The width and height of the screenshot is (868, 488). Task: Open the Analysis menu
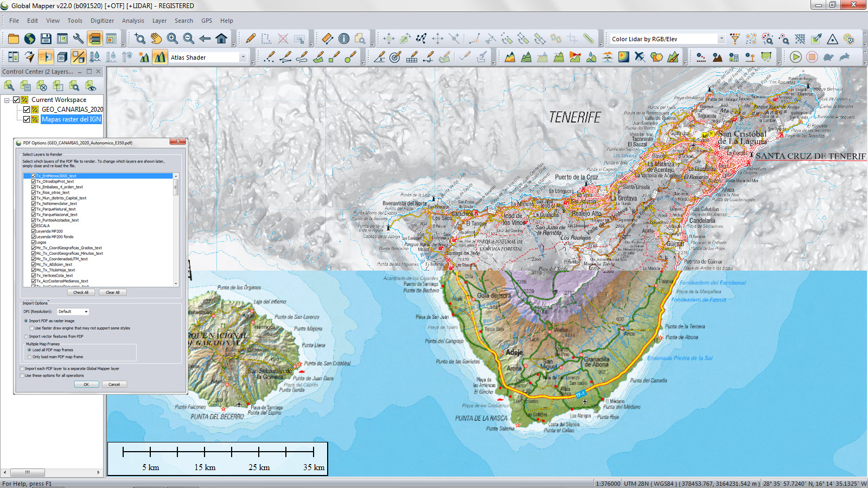pyautogui.click(x=133, y=21)
